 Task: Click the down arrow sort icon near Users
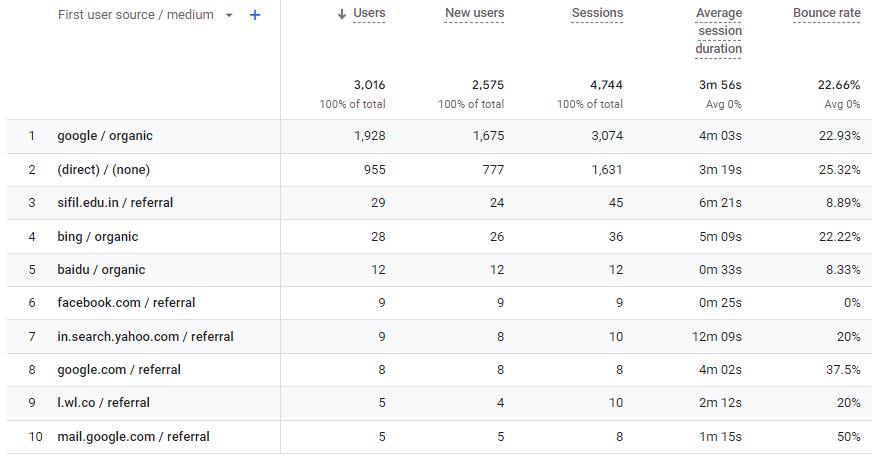coord(342,14)
